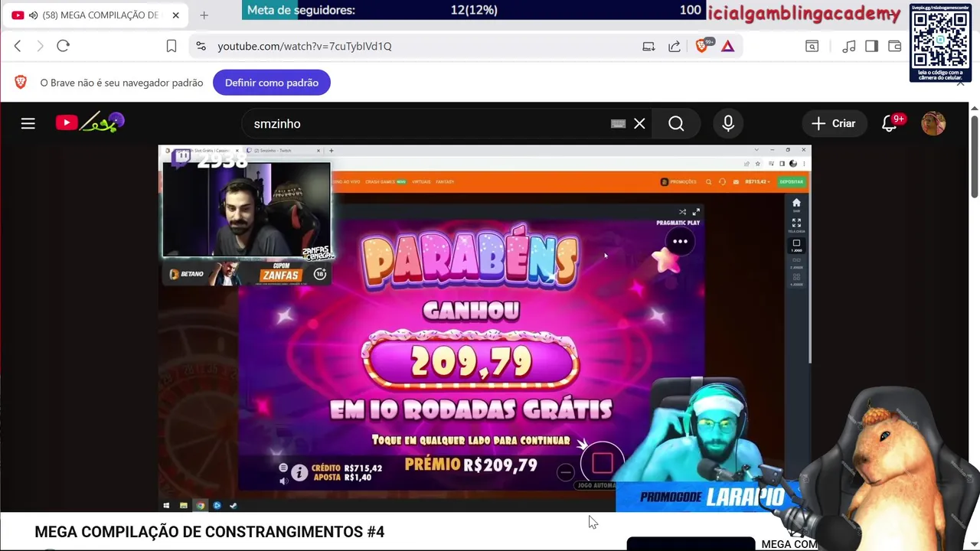Screen dimensions: 980x551
Task: Open the Brave Wallet icon
Action: click(894, 46)
